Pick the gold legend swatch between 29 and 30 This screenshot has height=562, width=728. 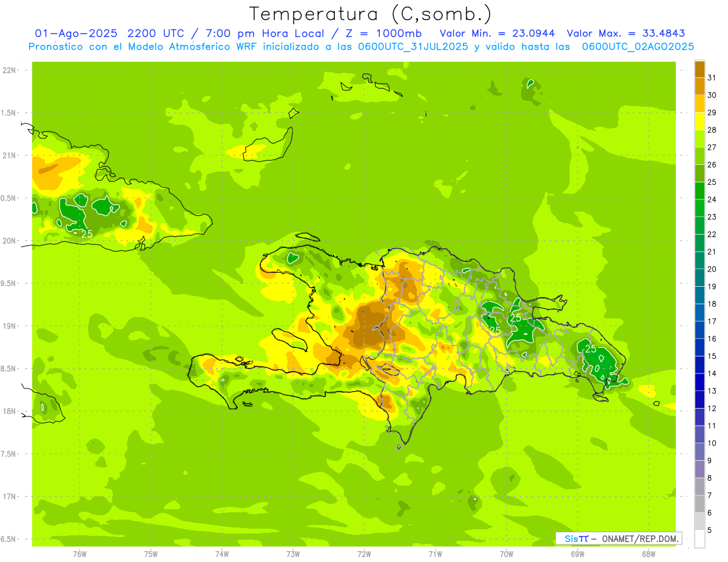pos(699,104)
